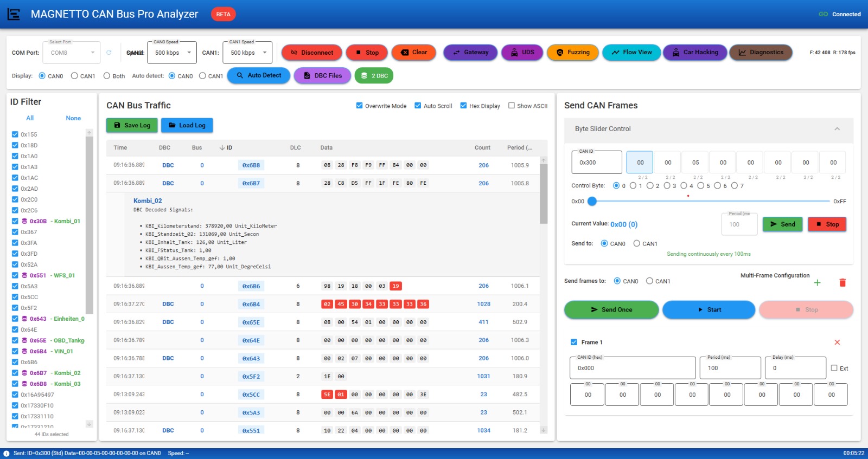Open the CAN1 Speed dropdown
868x459 pixels.
click(x=247, y=53)
